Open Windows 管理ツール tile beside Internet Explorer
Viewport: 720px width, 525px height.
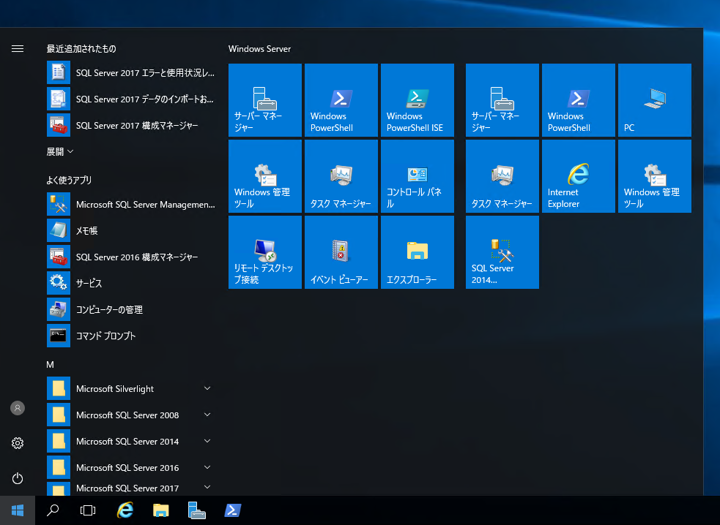coord(655,176)
